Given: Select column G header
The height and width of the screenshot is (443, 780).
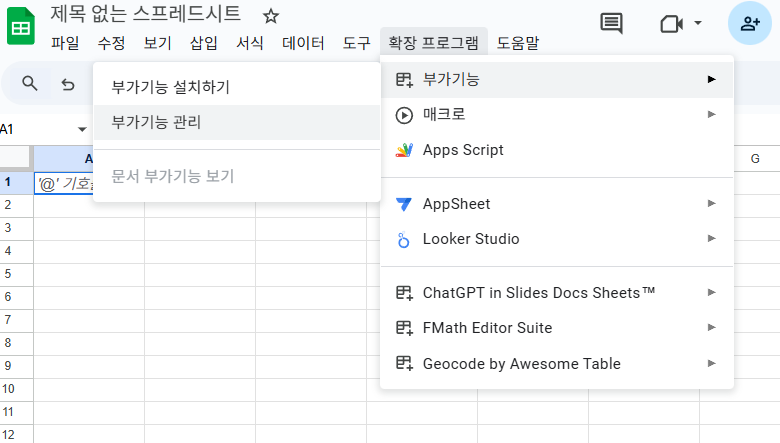Looking at the screenshot, I should [755, 159].
